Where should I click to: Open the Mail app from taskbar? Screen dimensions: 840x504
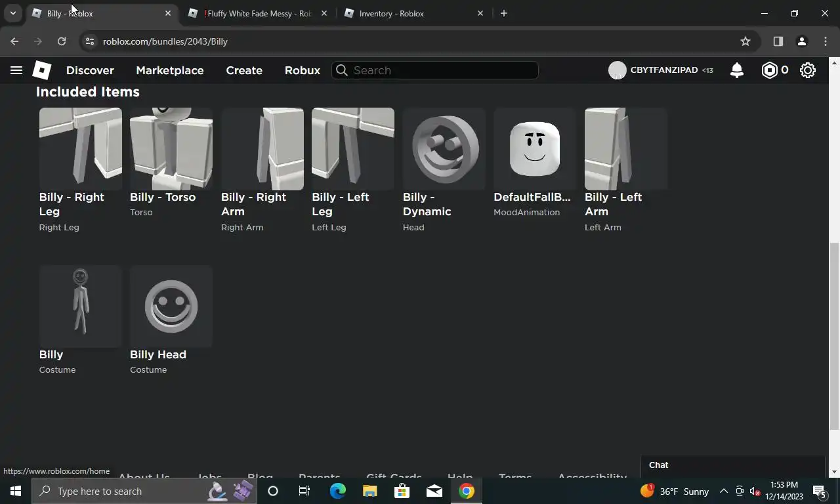(434, 491)
